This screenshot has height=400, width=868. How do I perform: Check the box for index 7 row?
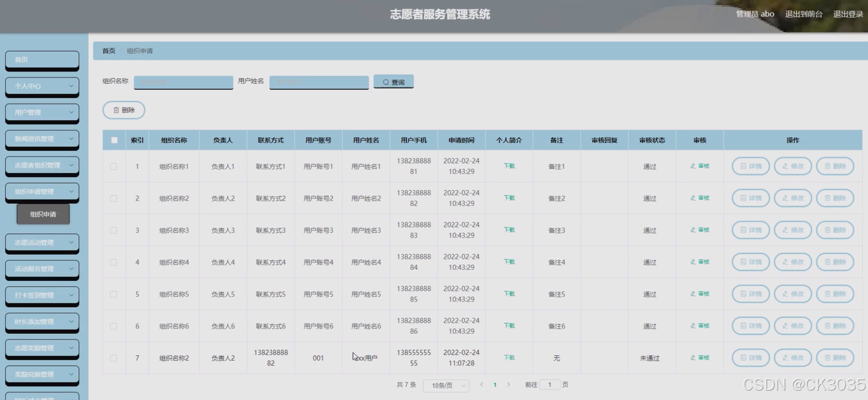point(114,358)
